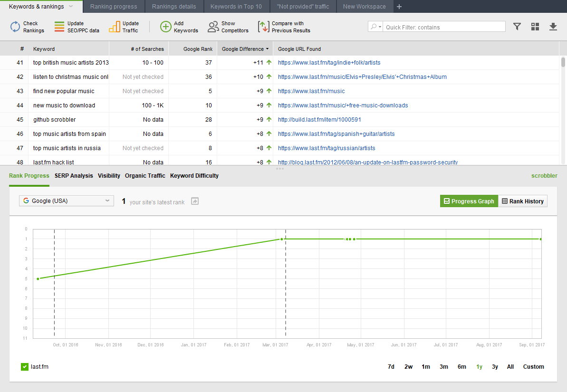567x392 pixels.
Task: Select the 6m time range
Action: 461,366
